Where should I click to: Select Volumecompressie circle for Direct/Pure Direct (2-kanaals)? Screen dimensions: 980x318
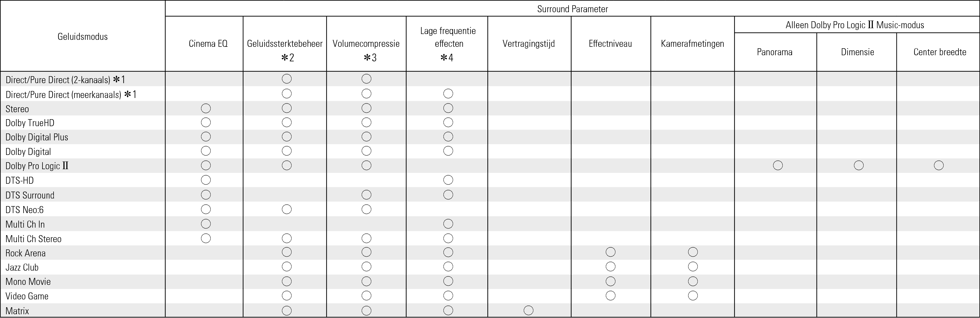click(366, 79)
